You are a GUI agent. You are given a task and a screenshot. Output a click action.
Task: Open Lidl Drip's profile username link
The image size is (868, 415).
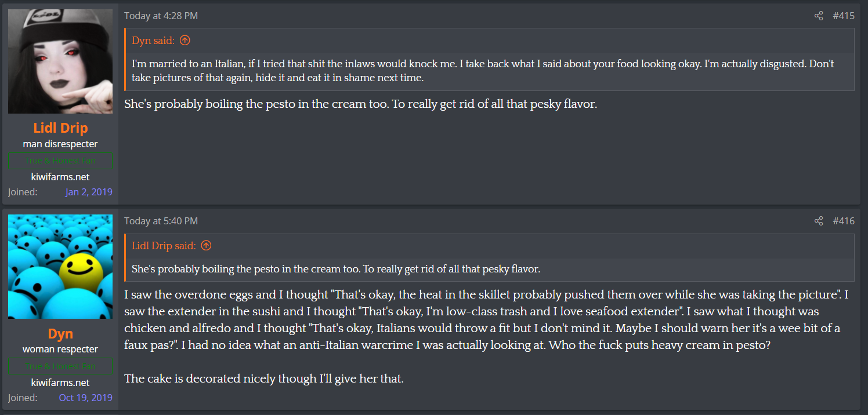point(60,128)
